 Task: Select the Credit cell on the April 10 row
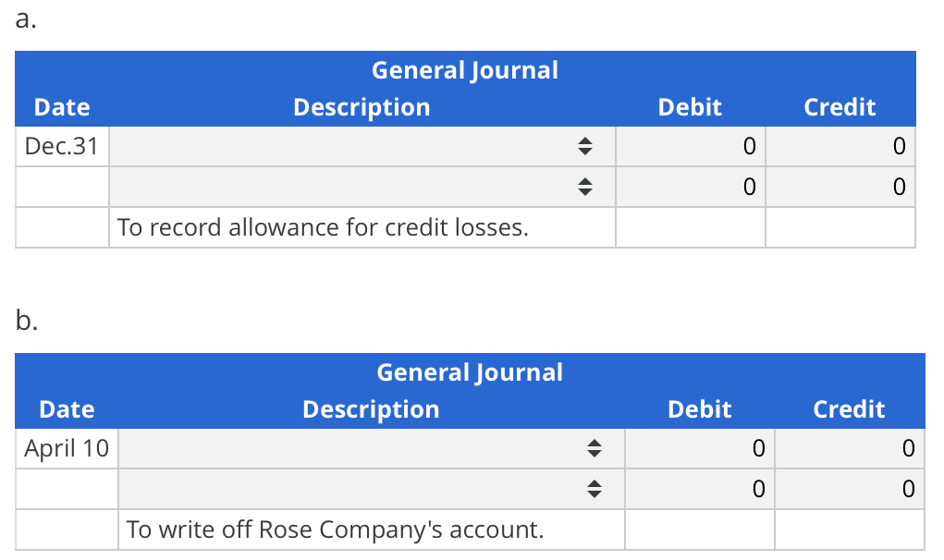[849, 447]
